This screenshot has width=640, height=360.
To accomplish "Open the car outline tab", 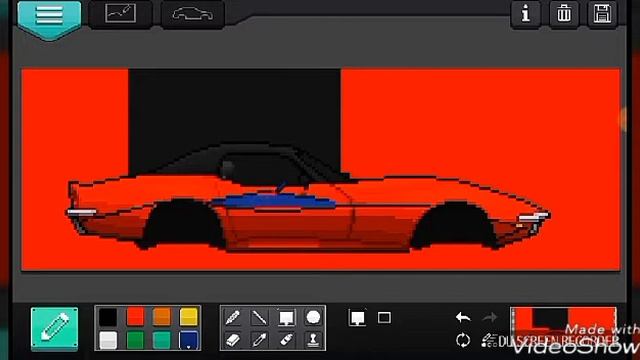I will point(193,14).
